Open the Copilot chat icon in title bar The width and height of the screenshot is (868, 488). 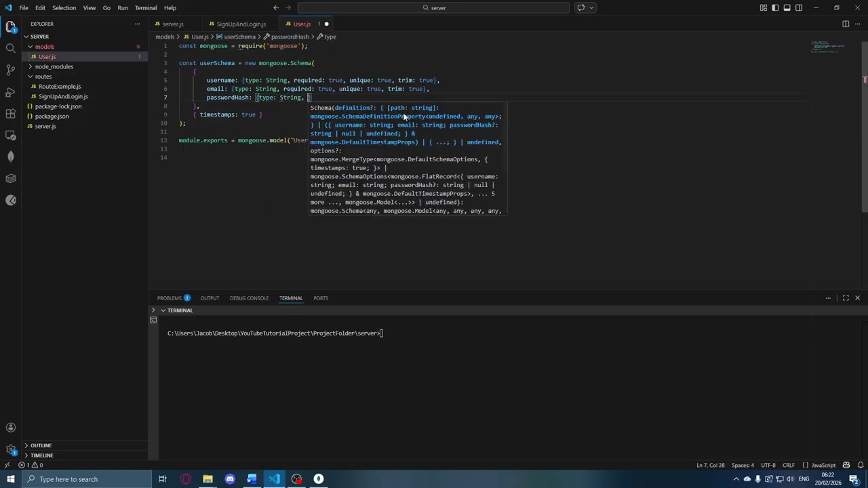pyautogui.click(x=581, y=7)
